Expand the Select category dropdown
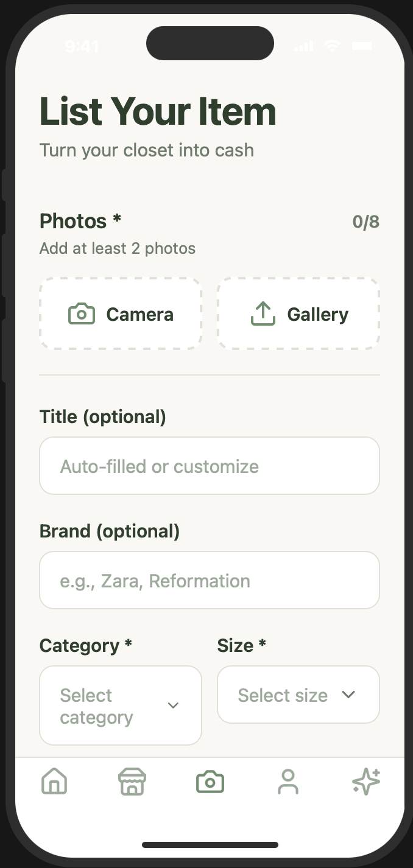This screenshot has height=868, width=413. (121, 705)
